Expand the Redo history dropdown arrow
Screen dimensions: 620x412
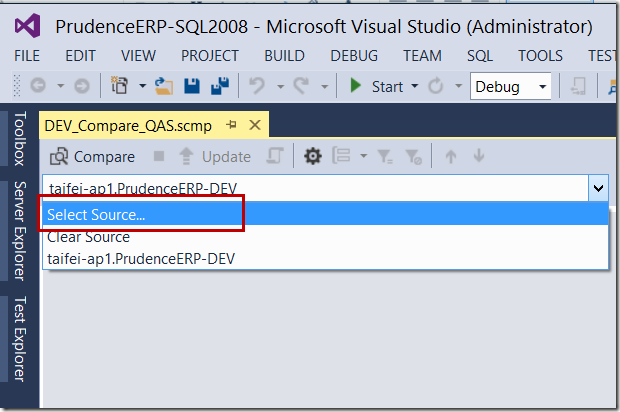pos(324,86)
